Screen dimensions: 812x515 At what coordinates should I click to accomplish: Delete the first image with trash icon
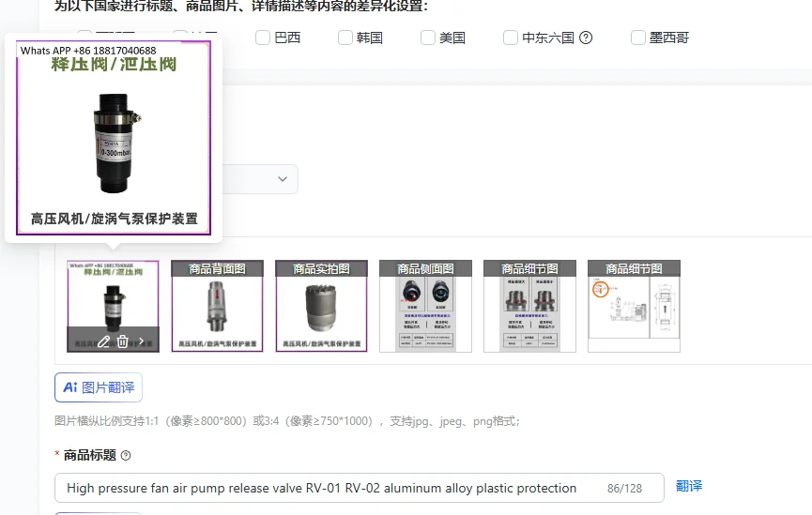tap(122, 341)
